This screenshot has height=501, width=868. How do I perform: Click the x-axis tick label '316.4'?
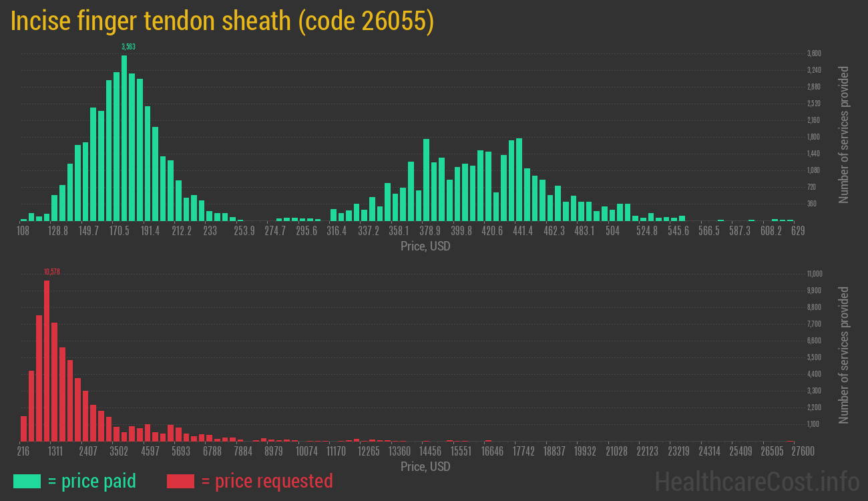tap(337, 231)
